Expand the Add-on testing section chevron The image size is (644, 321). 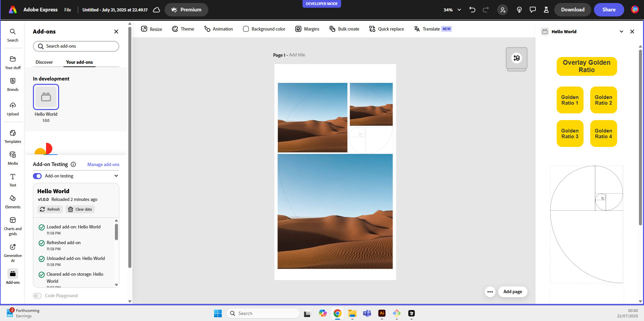point(116,176)
